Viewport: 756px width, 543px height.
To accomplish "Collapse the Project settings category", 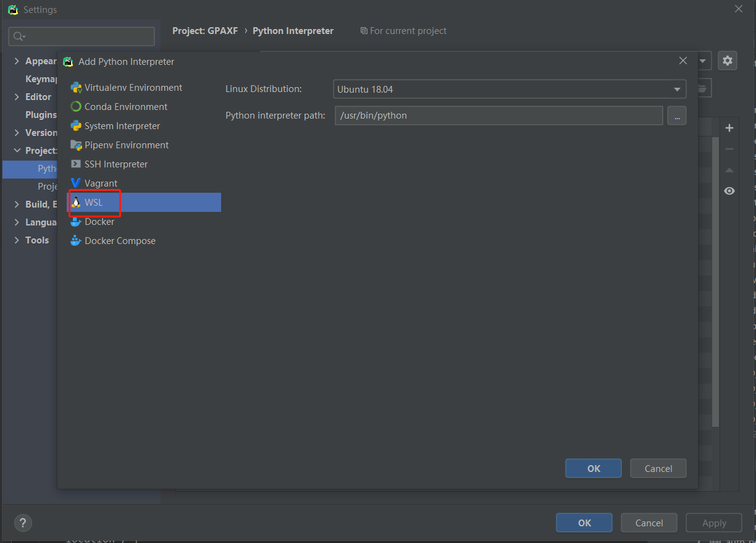I will coord(17,151).
